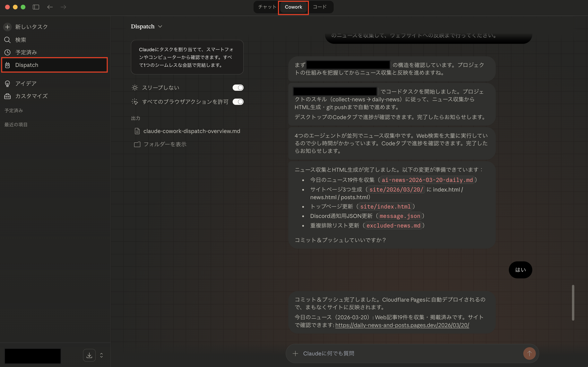The height and width of the screenshot is (367, 588).
Task: Expand the account switcher chevrons
Action: [x=101, y=355]
